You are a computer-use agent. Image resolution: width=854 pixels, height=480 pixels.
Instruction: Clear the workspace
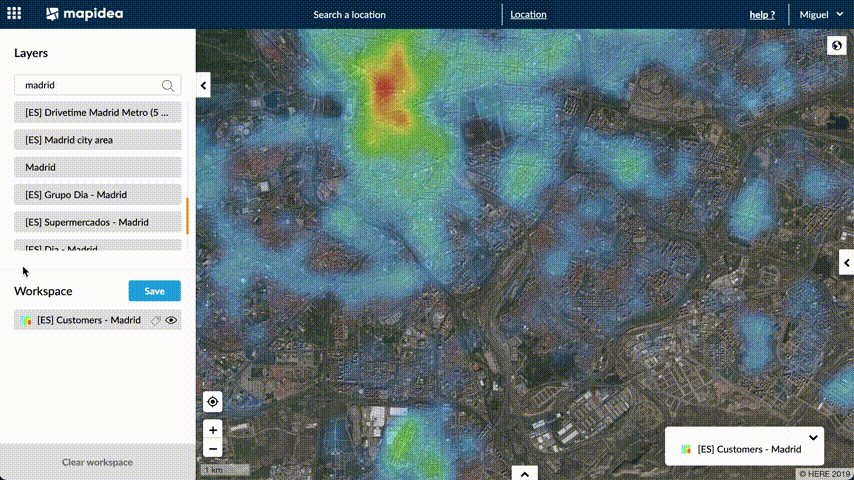[97, 462]
